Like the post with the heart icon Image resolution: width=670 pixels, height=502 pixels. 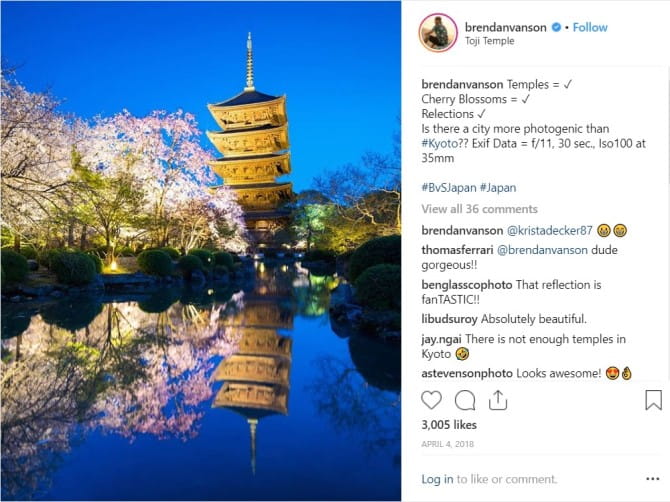431,400
